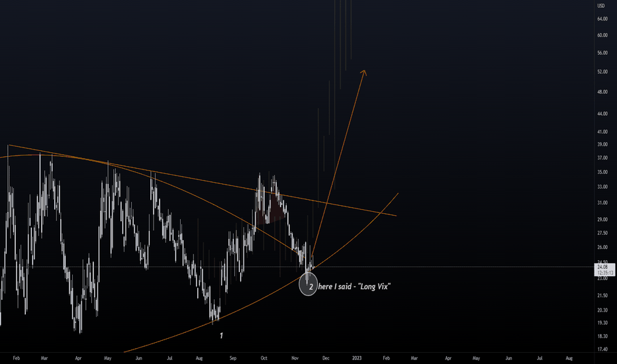Click the Oct label on time axis
The width and height of the screenshot is (617, 364).
tap(263, 358)
